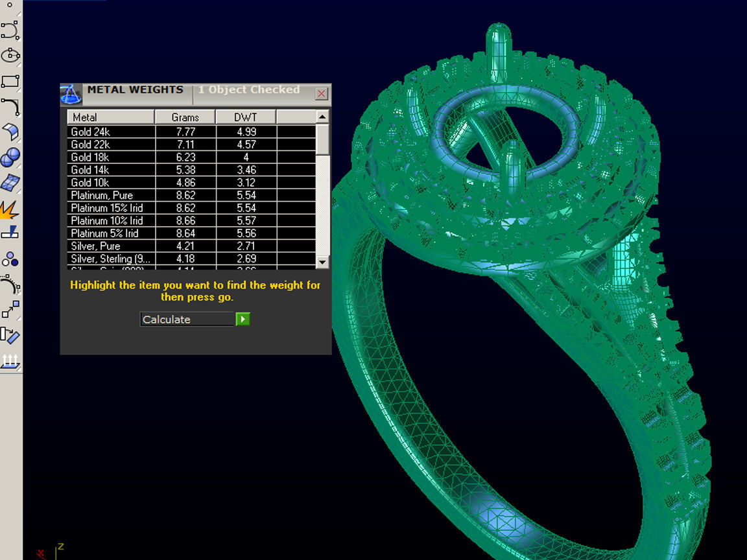Click the 8.66 grams cell
This screenshot has height=560, width=747.
[185, 220]
